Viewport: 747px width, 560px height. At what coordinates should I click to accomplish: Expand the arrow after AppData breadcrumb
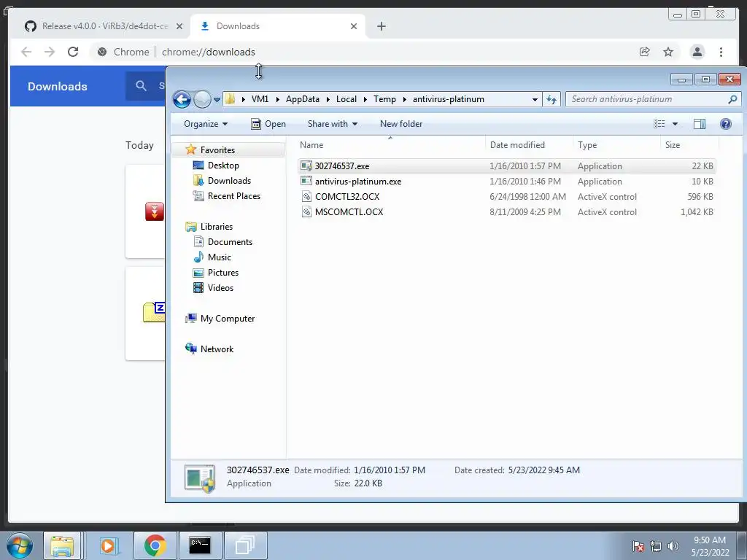[328, 99]
